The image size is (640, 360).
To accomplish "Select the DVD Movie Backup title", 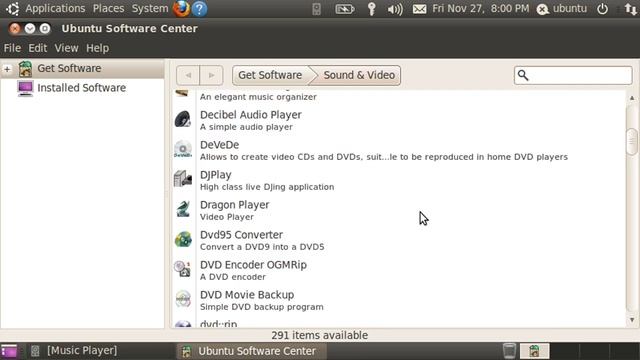I will click(x=247, y=295).
